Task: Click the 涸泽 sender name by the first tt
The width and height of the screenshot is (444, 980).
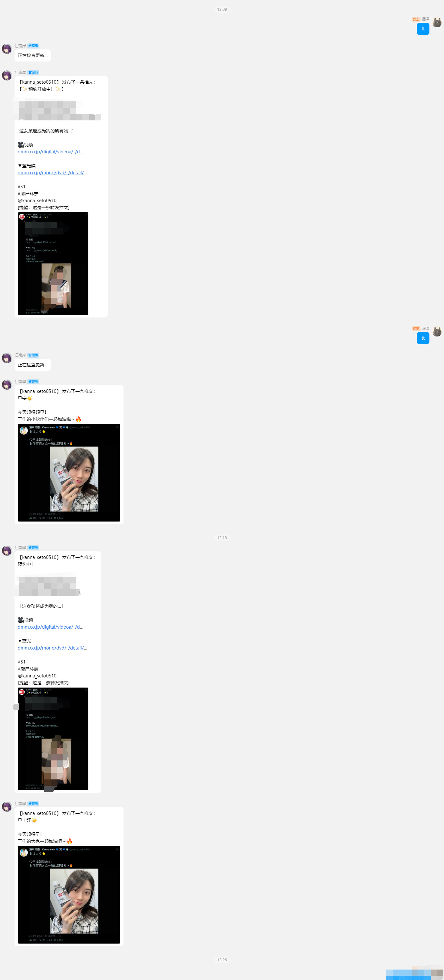Action: [425, 19]
